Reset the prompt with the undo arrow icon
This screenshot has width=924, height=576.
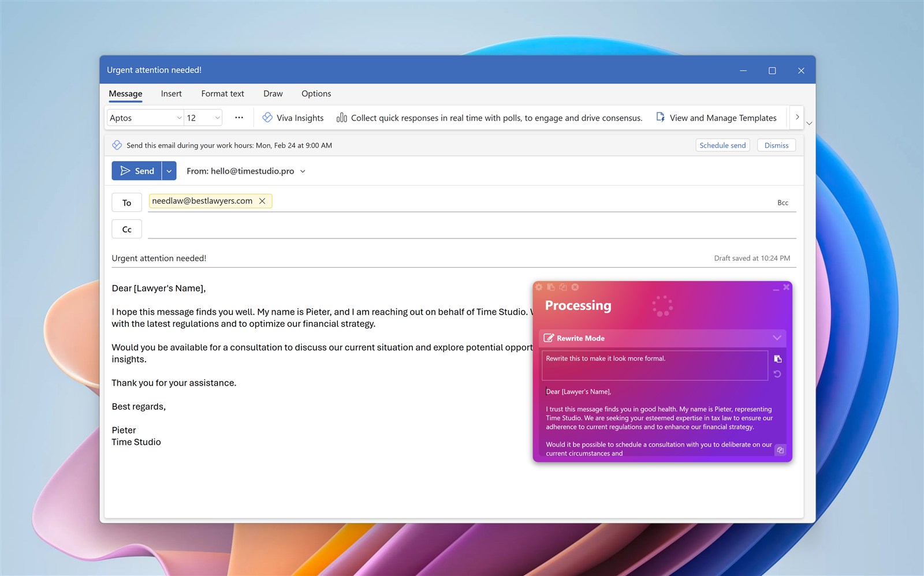coord(777,374)
